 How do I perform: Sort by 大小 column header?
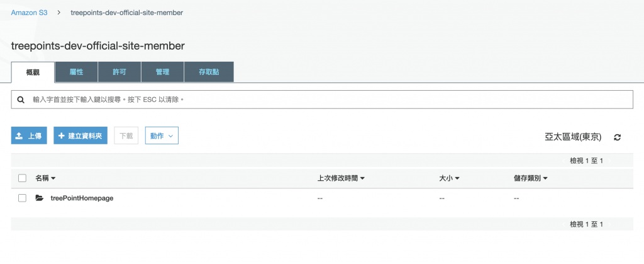click(449, 178)
